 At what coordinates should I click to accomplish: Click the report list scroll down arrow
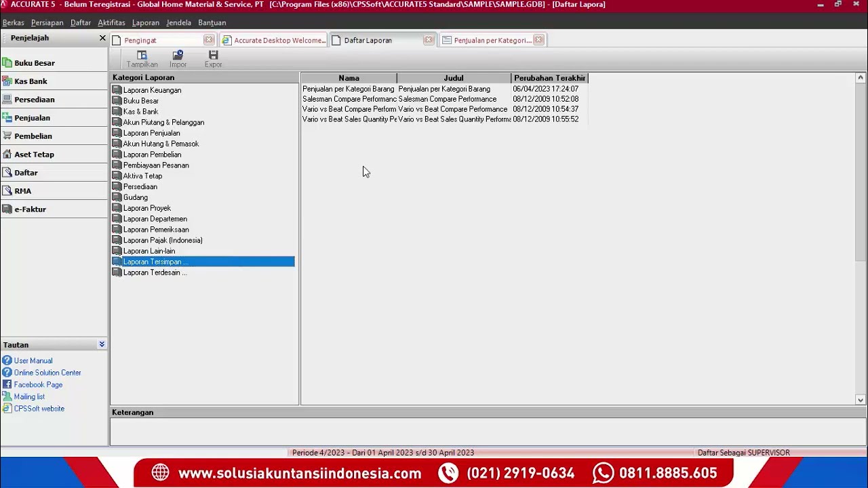(x=861, y=400)
